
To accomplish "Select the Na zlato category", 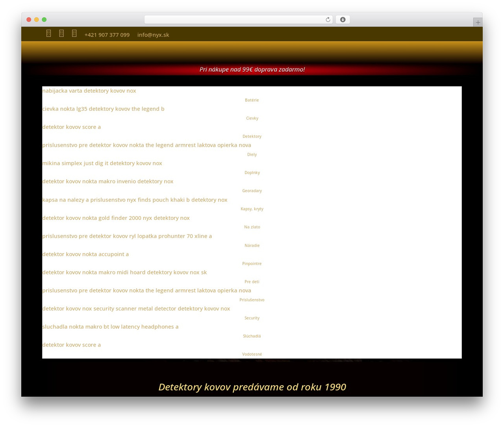I will (252, 227).
